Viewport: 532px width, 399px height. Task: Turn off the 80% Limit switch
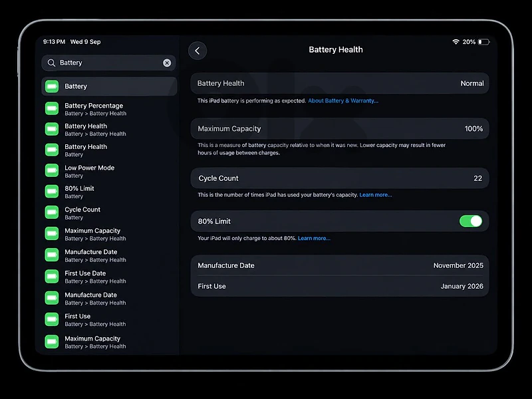click(471, 221)
